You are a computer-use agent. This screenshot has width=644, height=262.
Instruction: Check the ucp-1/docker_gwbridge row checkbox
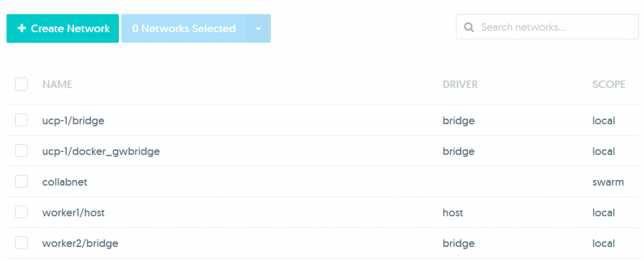click(21, 151)
